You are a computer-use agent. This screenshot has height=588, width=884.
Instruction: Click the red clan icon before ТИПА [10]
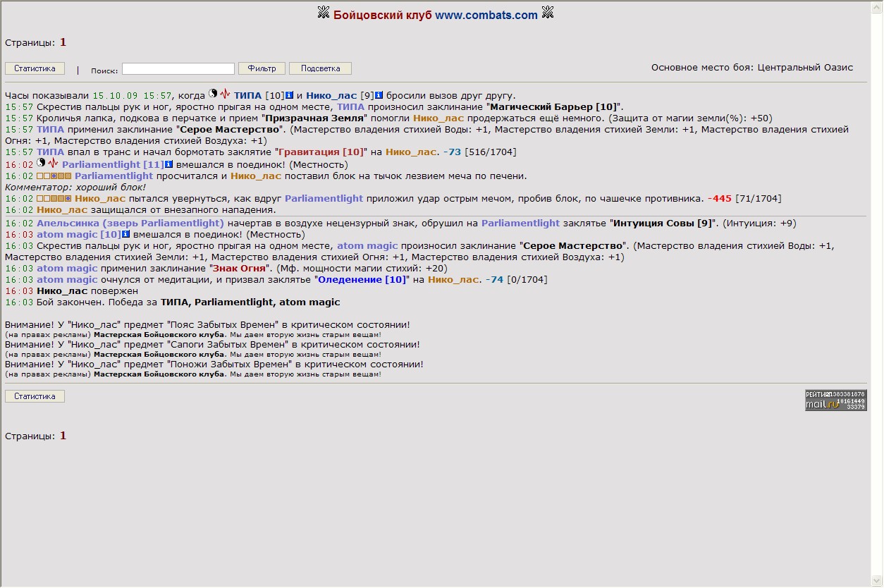(225, 94)
